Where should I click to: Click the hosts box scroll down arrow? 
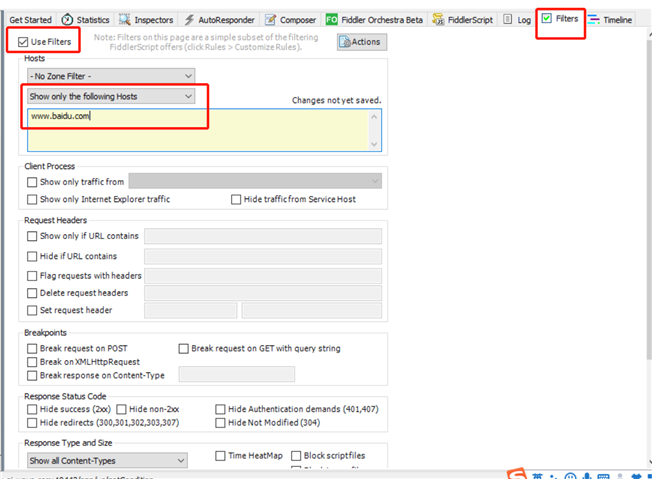tap(374, 144)
